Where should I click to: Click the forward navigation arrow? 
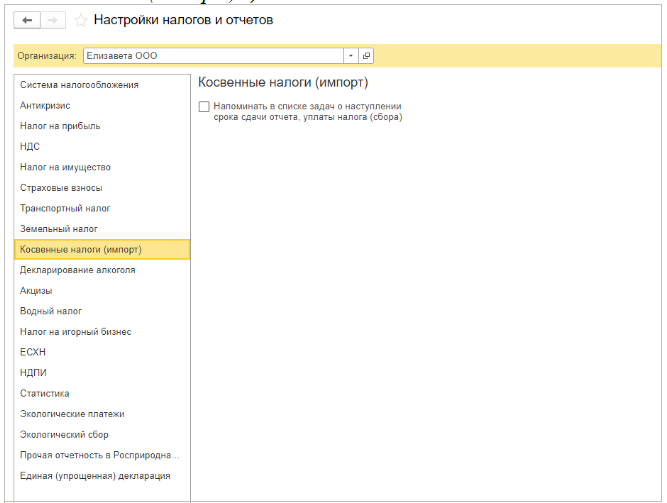click(x=53, y=20)
